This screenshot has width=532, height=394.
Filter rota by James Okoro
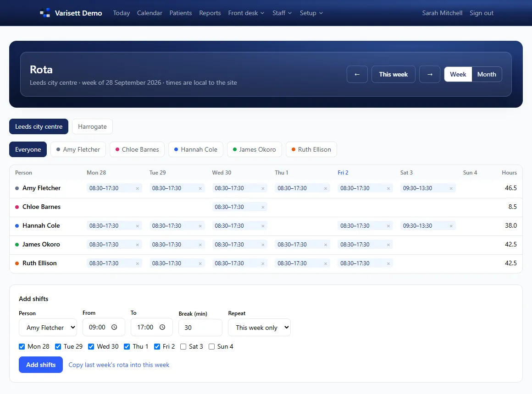[x=255, y=149]
